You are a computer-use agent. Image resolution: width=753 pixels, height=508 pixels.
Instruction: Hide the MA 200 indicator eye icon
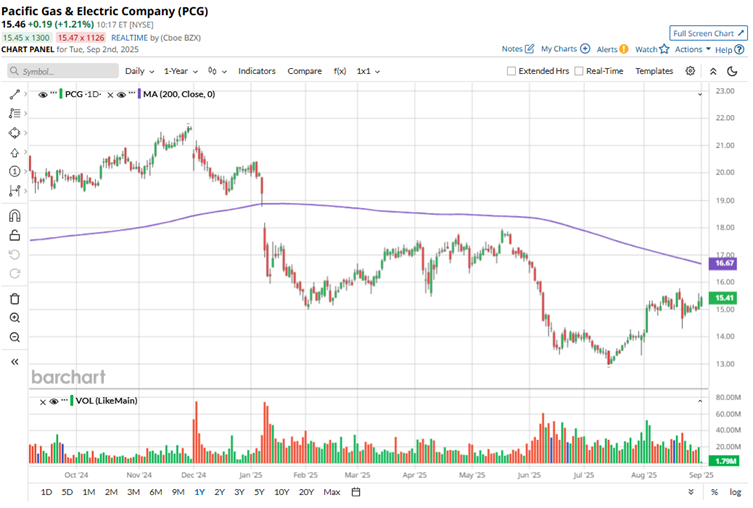pos(121,95)
